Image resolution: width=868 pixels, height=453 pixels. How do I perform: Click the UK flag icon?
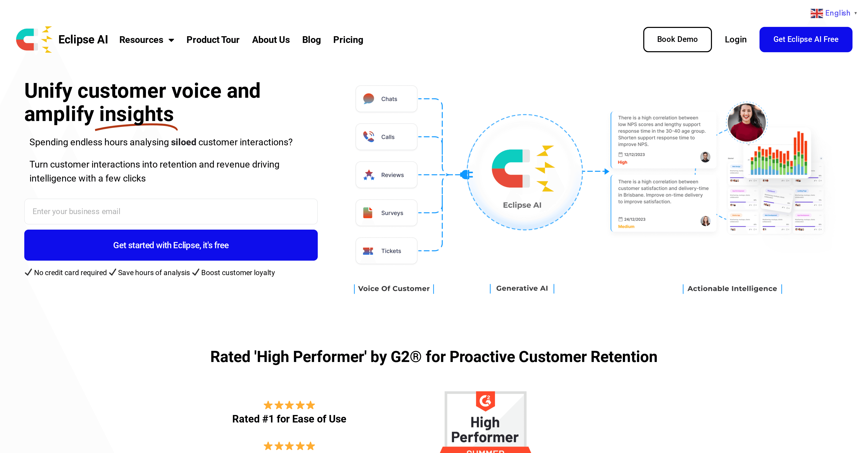click(x=816, y=13)
